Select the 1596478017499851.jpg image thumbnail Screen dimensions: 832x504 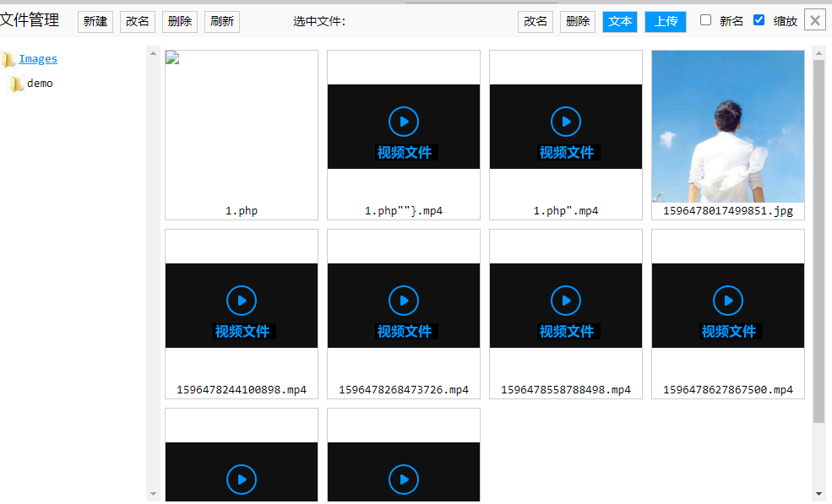click(728, 127)
